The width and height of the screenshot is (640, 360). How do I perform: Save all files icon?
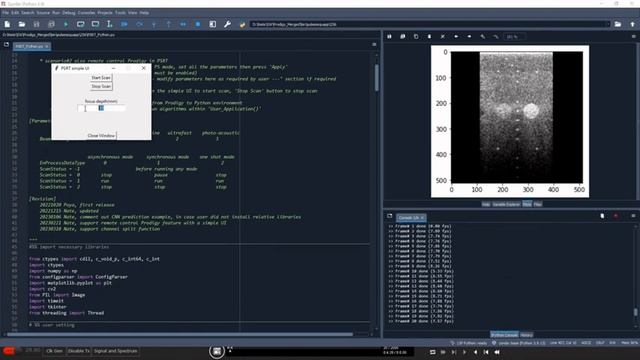pyautogui.click(x=51, y=24)
